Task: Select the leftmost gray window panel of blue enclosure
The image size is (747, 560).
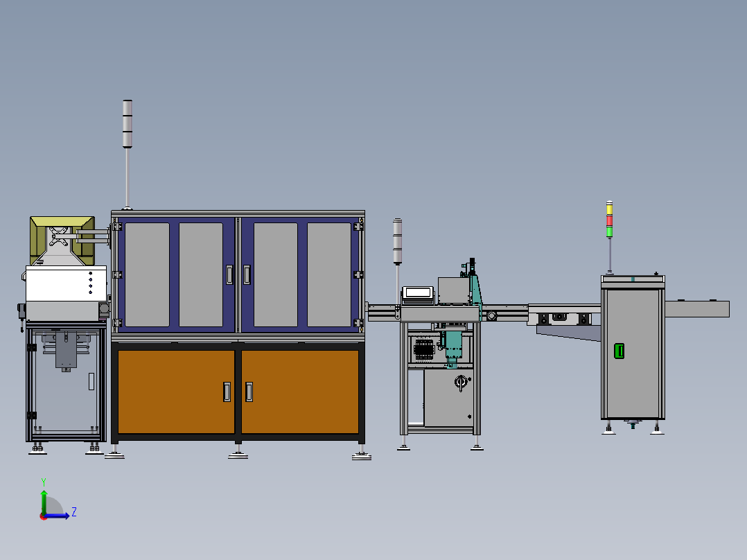Action: point(147,274)
